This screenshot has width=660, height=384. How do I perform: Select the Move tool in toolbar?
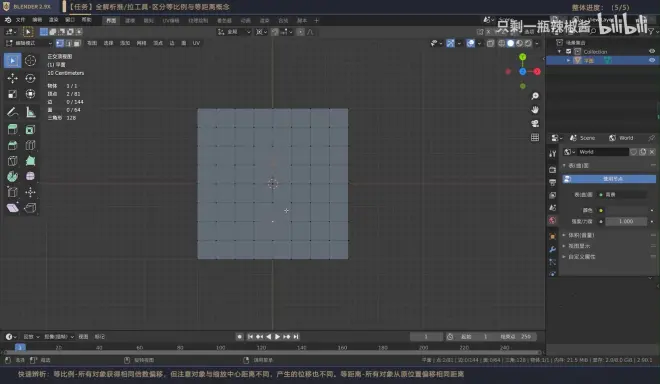tap(13, 78)
